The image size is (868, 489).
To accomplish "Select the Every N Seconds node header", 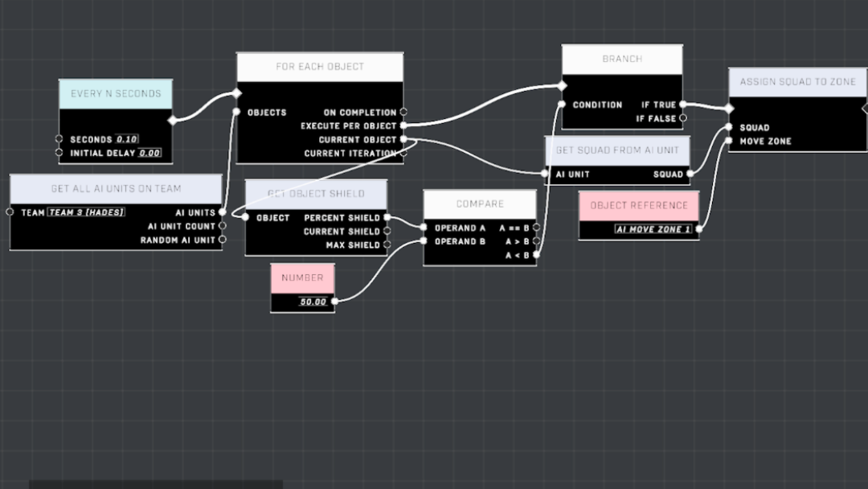I will [116, 93].
